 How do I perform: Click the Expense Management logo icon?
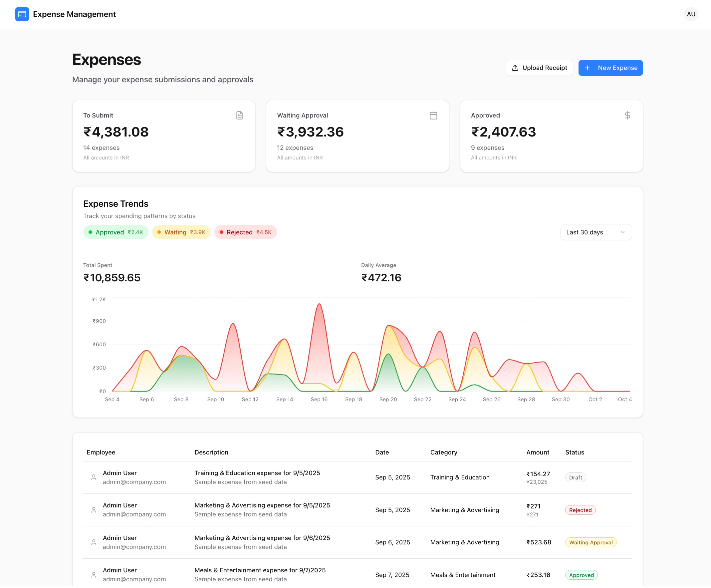click(x=22, y=14)
